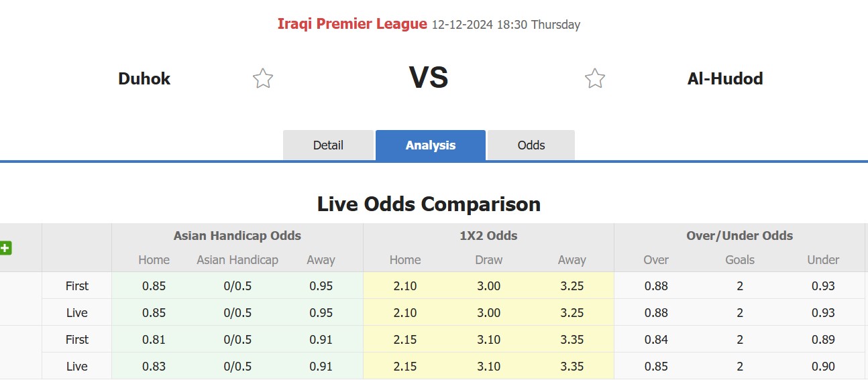868x380 pixels.
Task: Click the Under odds 0.90 cell
Action: (x=823, y=367)
